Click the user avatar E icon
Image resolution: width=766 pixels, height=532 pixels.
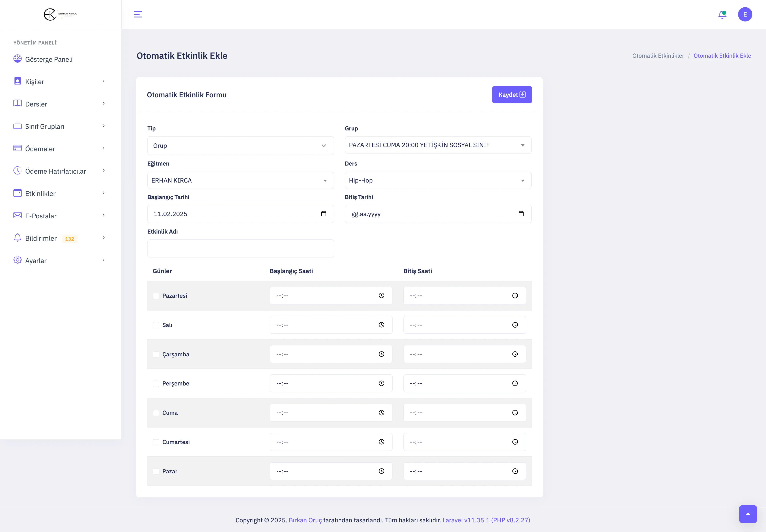click(x=745, y=14)
